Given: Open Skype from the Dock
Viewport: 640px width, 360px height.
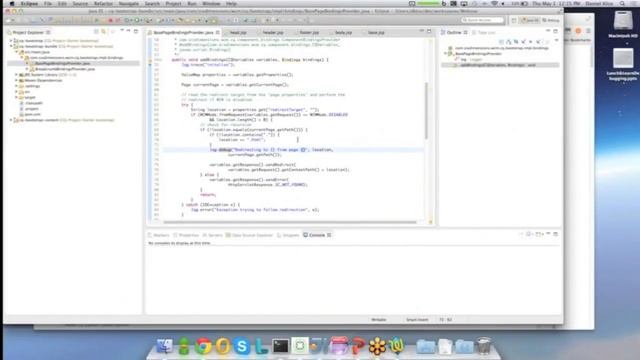Looking at the screenshot, I should pos(242,346).
